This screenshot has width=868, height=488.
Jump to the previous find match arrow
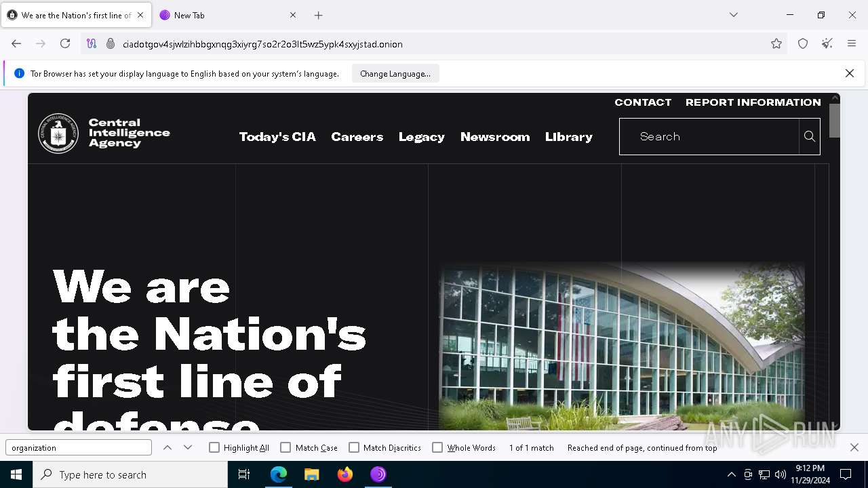tap(167, 447)
